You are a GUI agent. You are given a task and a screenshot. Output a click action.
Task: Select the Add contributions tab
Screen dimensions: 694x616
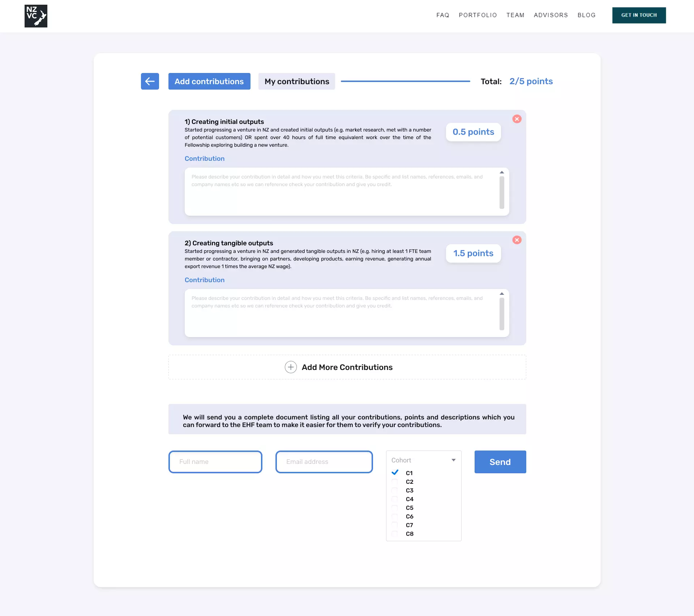(x=209, y=81)
